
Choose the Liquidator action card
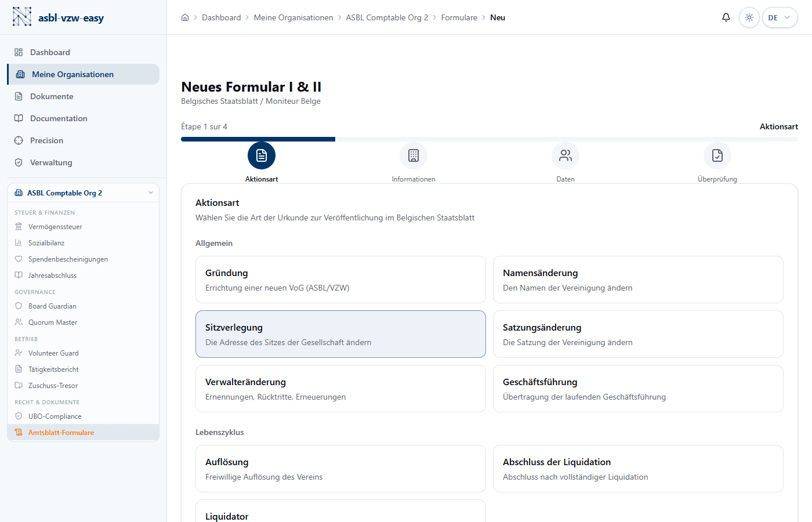point(340,511)
